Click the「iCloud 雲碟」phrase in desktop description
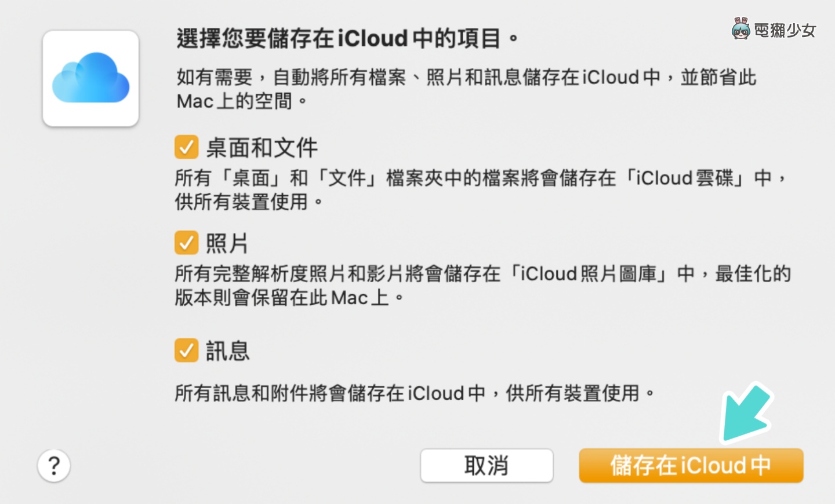The height and width of the screenshot is (504, 835). pyautogui.click(x=685, y=178)
